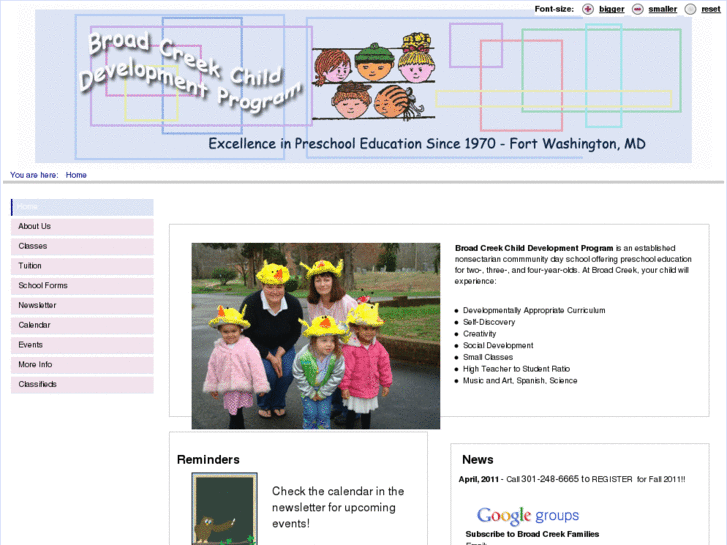This screenshot has height=545, width=727.
Task: Click "High Teacher to Student Ratio" bullet
Action: (516, 369)
